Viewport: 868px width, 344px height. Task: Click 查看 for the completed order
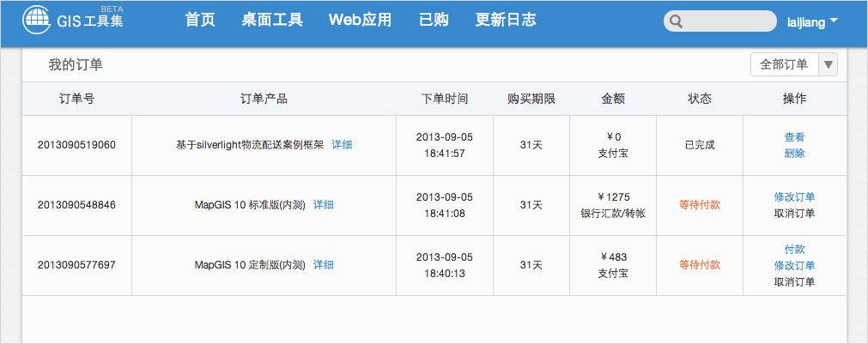click(x=794, y=137)
